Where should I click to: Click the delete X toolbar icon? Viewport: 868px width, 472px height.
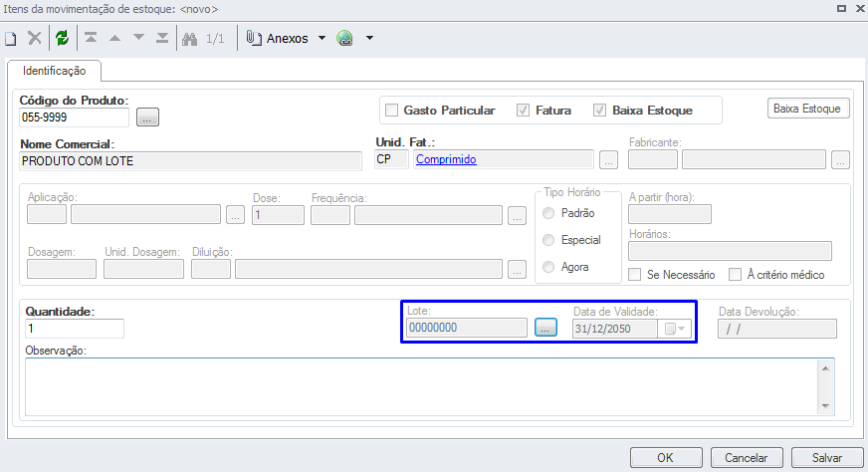(34, 38)
